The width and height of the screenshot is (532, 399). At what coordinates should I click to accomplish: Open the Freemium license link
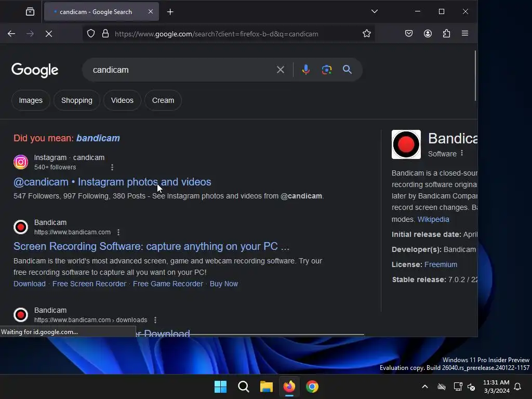441,264
